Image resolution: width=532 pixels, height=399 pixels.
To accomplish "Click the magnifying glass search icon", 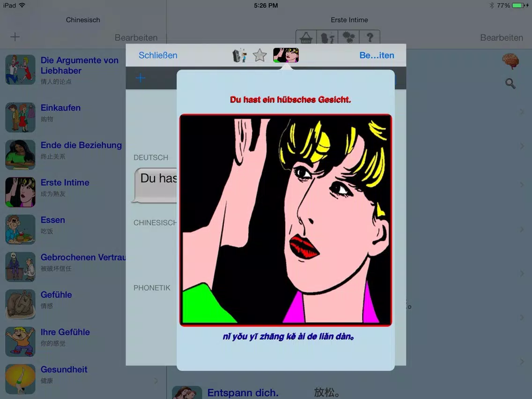I will 510,84.
